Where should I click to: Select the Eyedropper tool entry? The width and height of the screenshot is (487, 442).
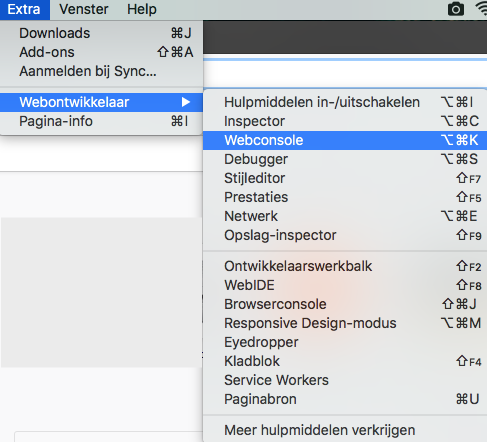tap(345, 342)
